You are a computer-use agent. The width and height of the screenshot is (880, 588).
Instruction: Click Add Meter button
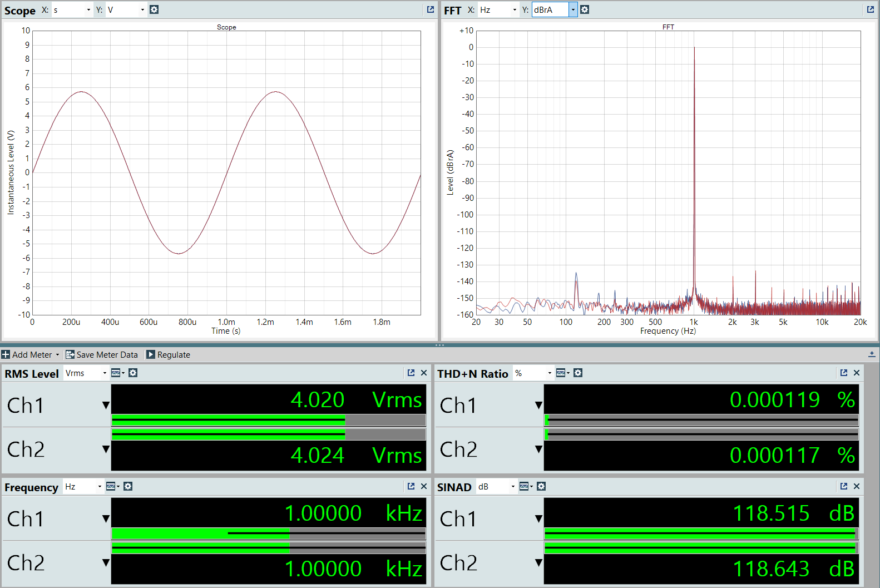coord(30,354)
